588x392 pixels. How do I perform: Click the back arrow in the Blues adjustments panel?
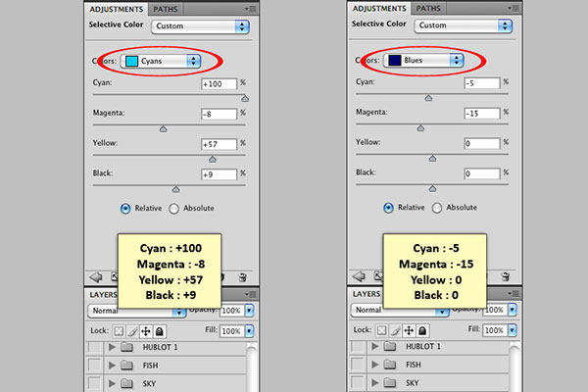tap(359, 276)
